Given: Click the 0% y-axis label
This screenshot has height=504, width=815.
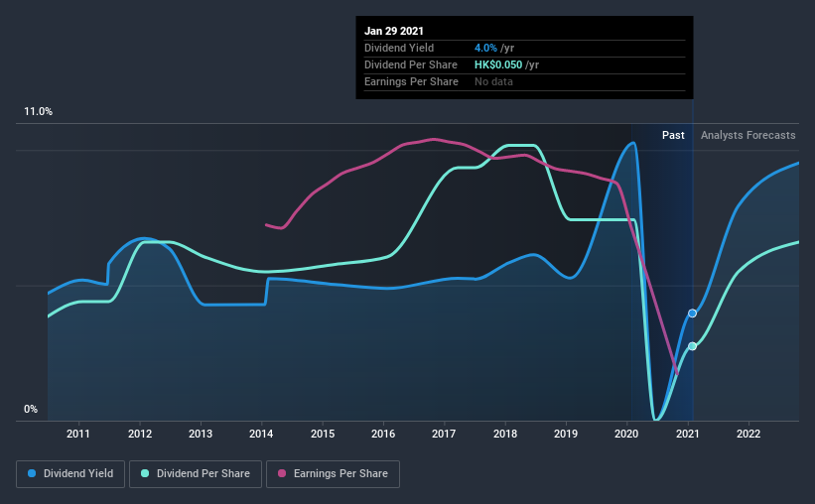Looking at the screenshot, I should coord(31,410).
